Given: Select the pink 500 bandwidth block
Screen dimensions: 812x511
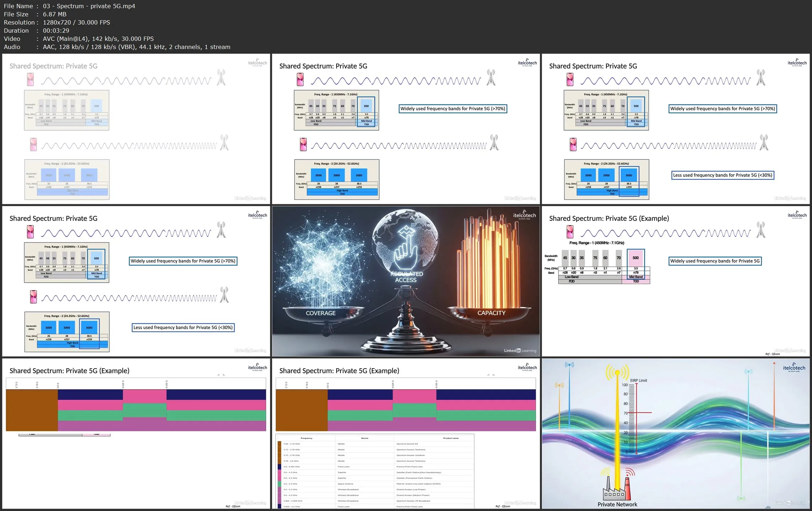Looking at the screenshot, I should point(636,258).
